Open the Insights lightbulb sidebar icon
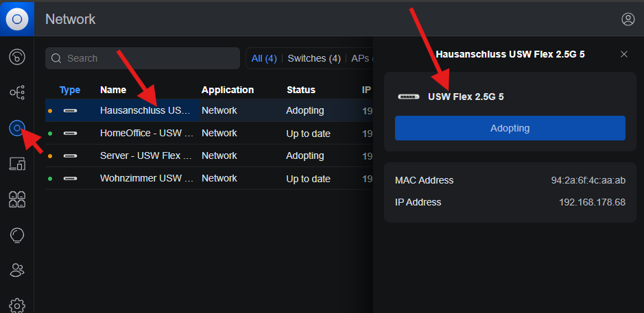The image size is (644, 313). click(17, 235)
